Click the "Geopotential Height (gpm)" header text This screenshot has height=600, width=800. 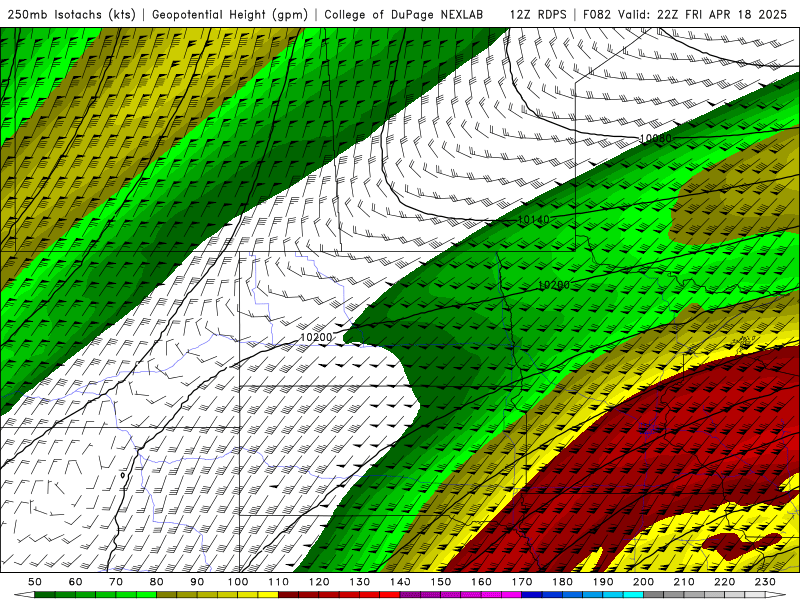[230, 15]
